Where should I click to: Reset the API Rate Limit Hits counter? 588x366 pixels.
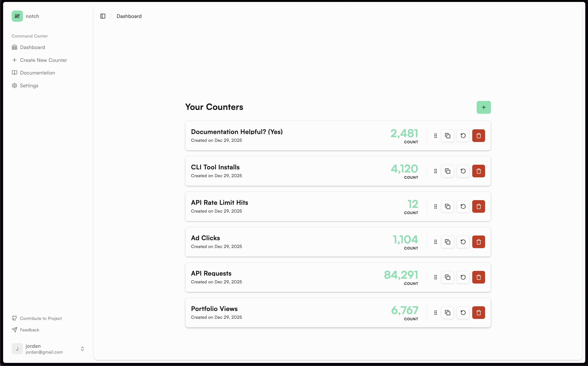pos(463,207)
